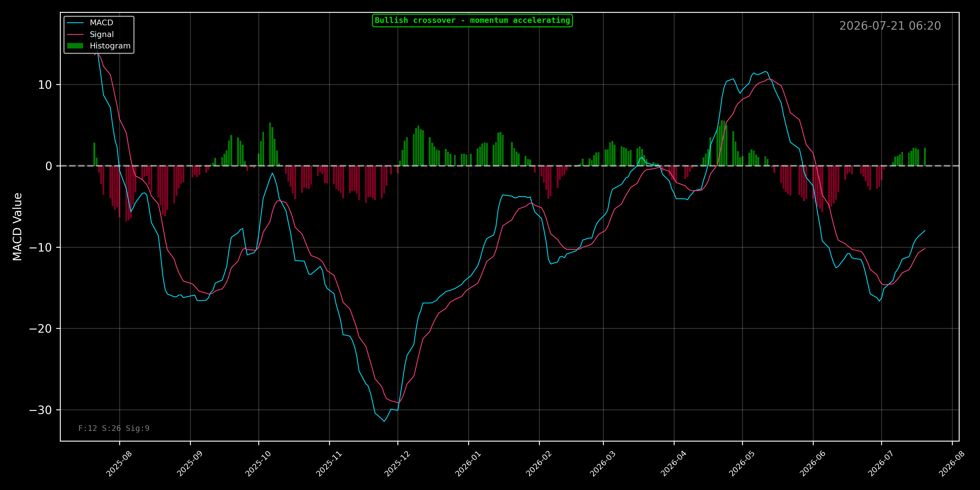Click the Histogram legend entry
The width and height of the screenshot is (980, 490).
tap(99, 46)
